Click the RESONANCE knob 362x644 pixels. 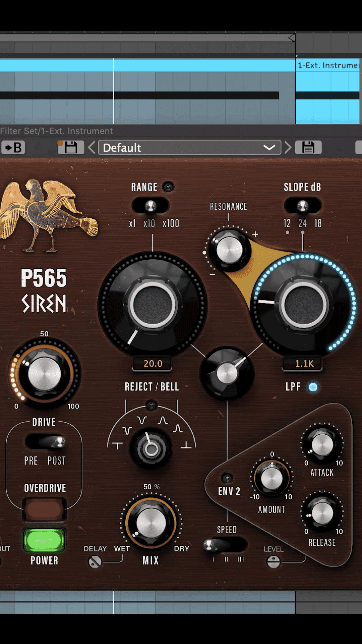pyautogui.click(x=229, y=250)
